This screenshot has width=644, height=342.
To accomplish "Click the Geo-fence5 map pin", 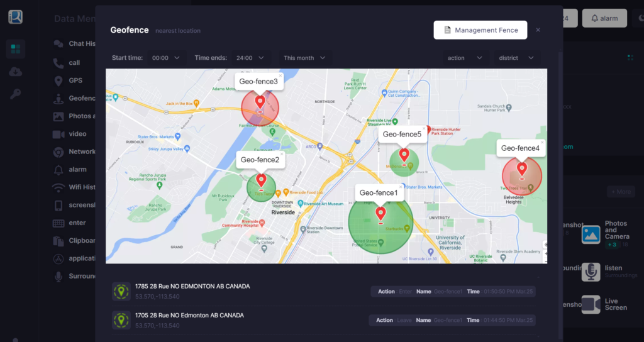I will [x=404, y=155].
